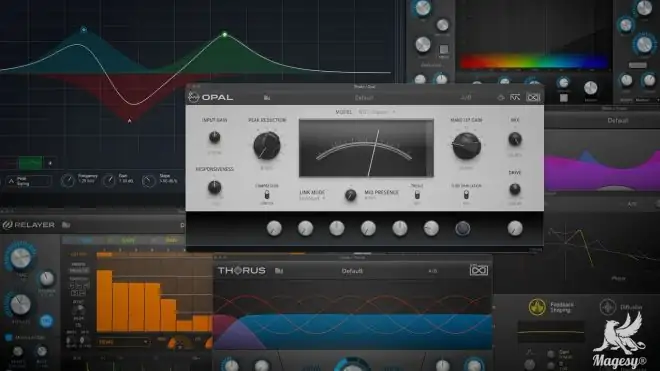Select the red EQ band node at curve bottom

click(x=130, y=121)
